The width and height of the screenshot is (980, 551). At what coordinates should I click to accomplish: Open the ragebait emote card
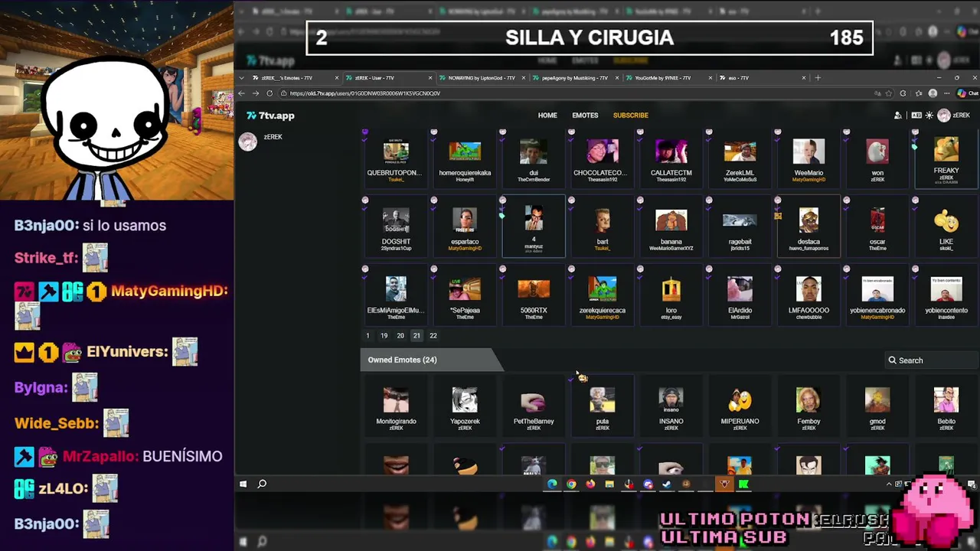tap(740, 226)
